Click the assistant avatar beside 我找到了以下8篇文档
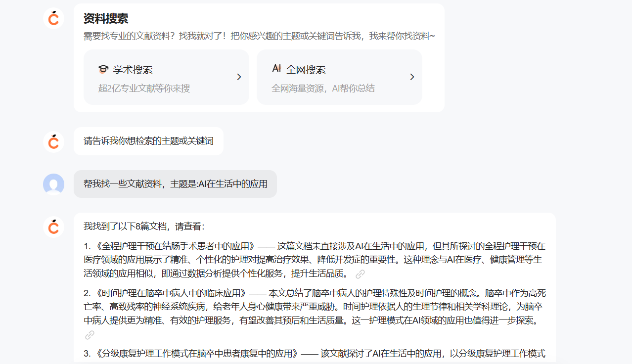 click(53, 227)
